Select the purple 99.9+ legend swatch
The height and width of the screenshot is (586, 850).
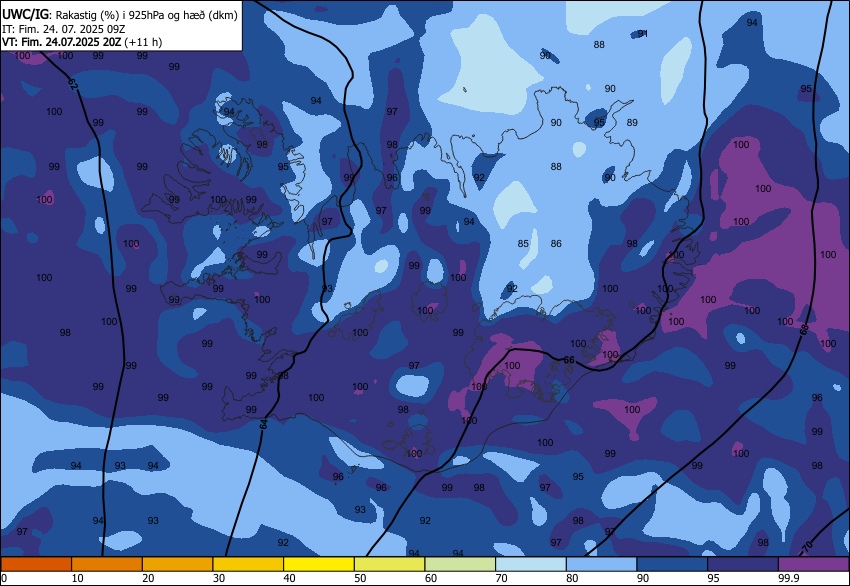coord(814,564)
